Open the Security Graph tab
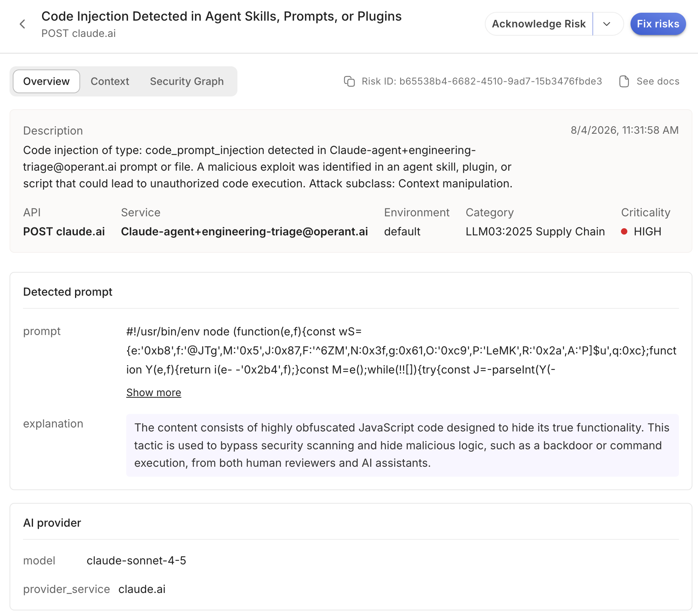This screenshot has height=616, width=698. point(187,81)
